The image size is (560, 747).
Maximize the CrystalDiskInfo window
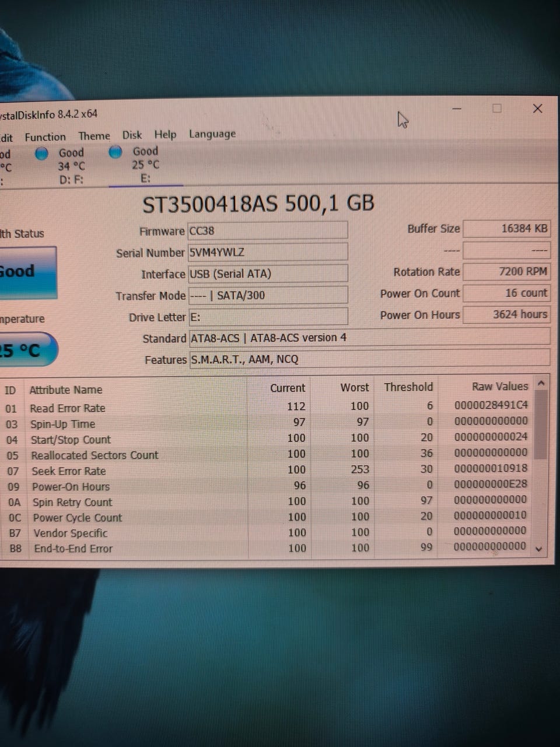coord(497,109)
